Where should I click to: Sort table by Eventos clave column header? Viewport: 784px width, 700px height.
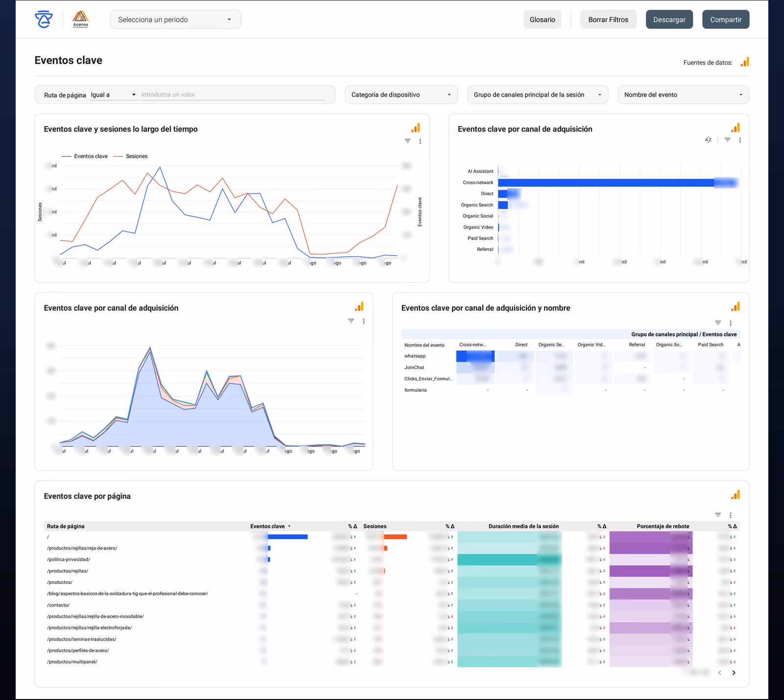click(x=268, y=526)
